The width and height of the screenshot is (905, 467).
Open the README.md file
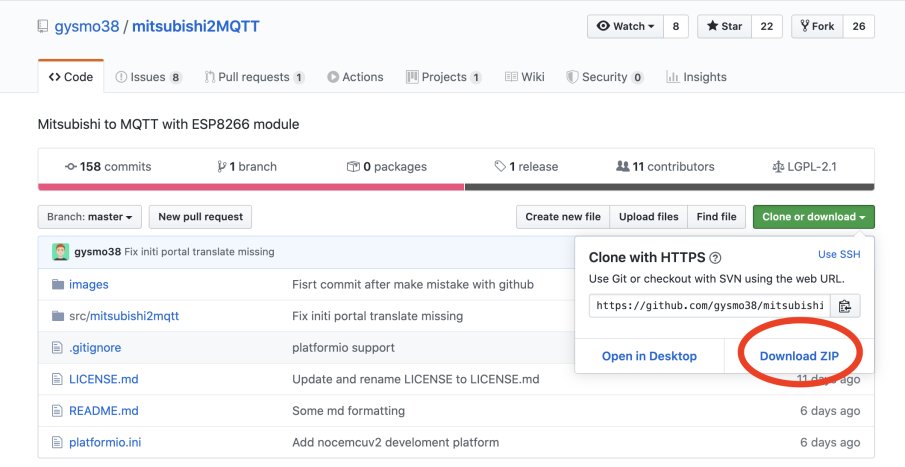tap(104, 411)
